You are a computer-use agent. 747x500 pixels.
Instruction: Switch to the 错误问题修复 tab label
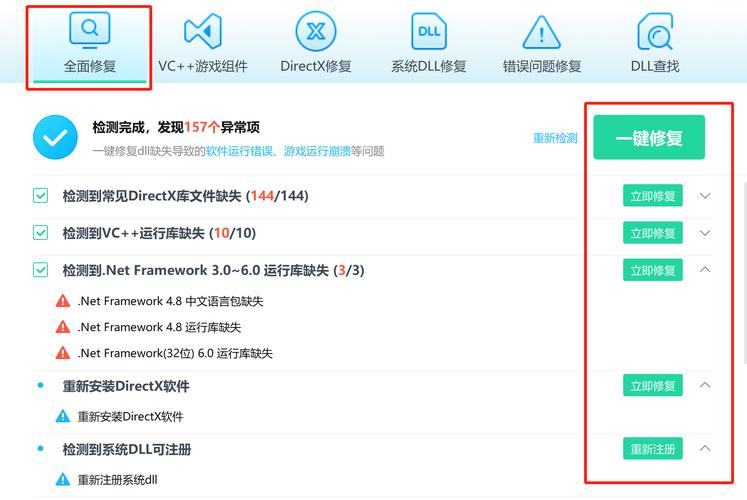pos(542,66)
